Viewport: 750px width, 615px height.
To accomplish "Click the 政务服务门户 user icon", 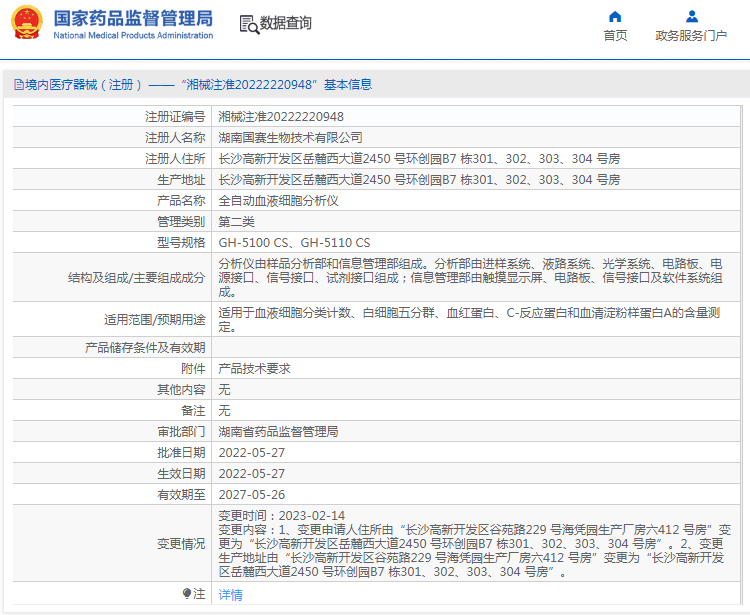I will [692, 17].
